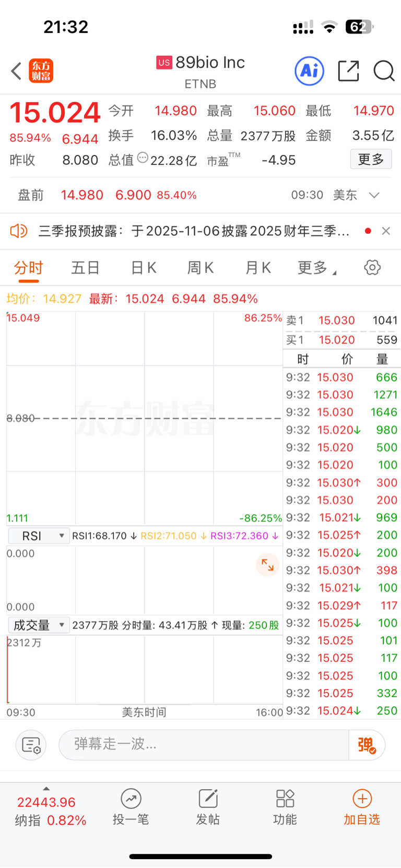Tap the 最高 15.060 value
Viewport: 401px width, 868px height.
click(x=274, y=111)
